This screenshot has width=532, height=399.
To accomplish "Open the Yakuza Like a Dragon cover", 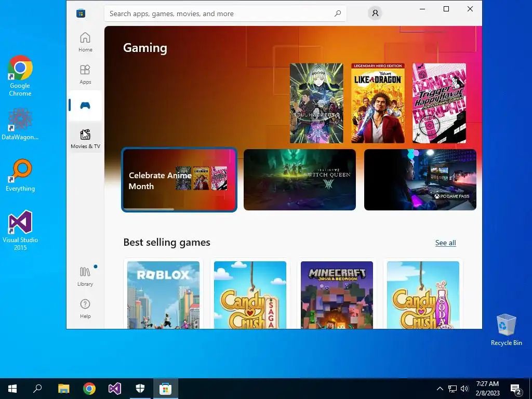I will click(378, 103).
